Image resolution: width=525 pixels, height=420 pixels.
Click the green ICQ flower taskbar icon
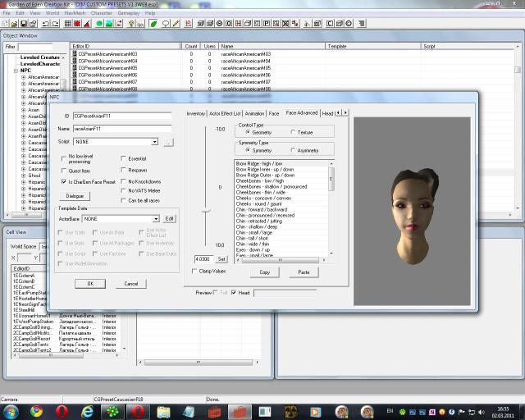click(x=112, y=411)
